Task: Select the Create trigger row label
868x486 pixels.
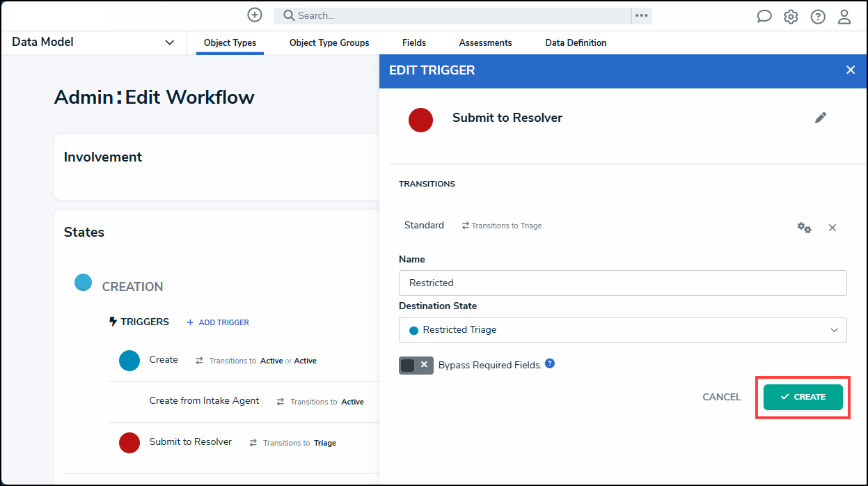Action: point(164,360)
